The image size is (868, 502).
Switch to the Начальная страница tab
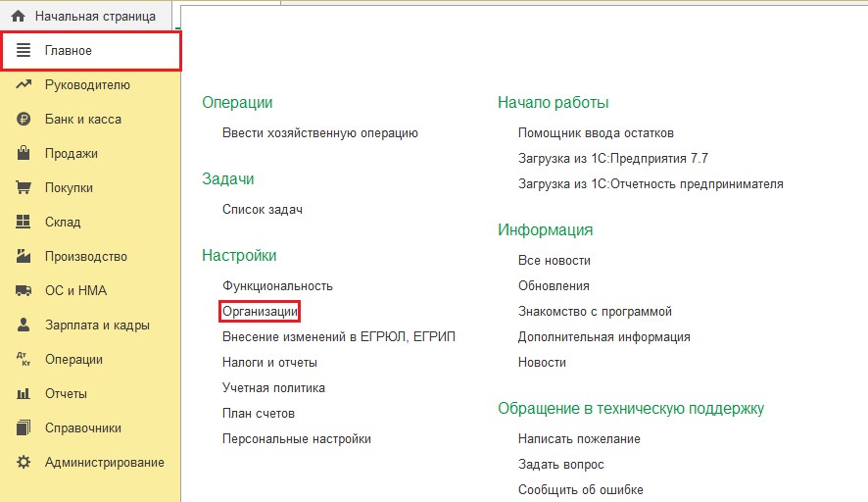[x=94, y=17]
